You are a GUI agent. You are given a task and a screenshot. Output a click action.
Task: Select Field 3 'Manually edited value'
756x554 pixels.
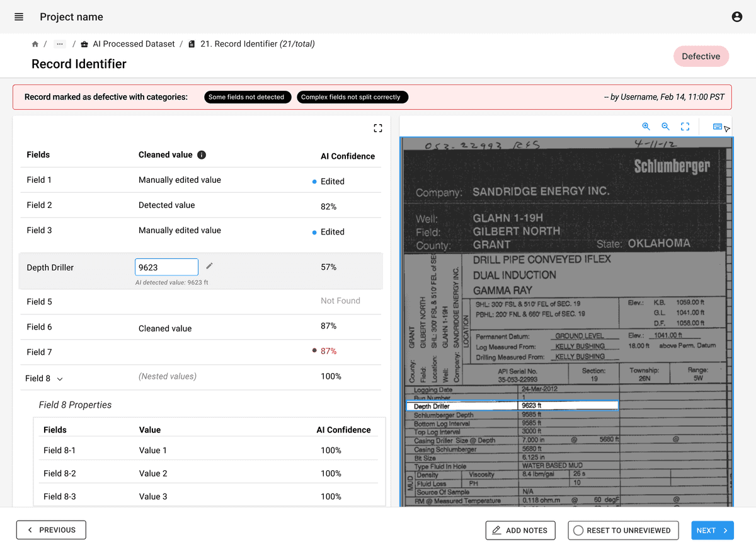pos(180,230)
